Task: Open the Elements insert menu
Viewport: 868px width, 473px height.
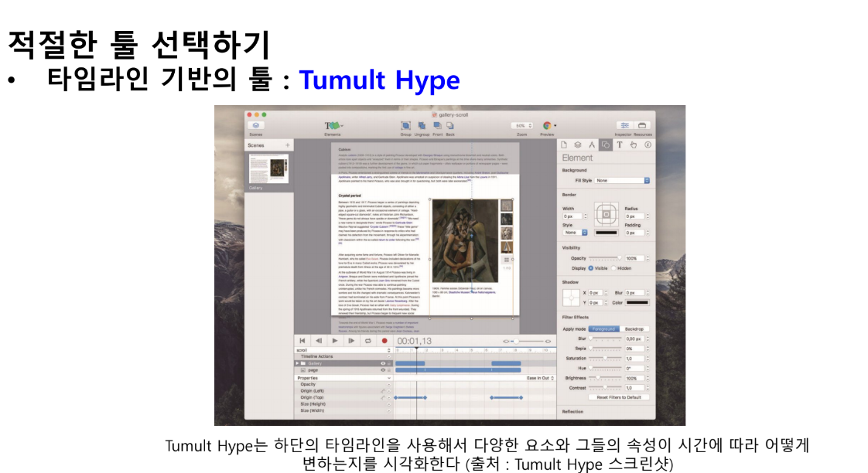Action: (x=333, y=126)
